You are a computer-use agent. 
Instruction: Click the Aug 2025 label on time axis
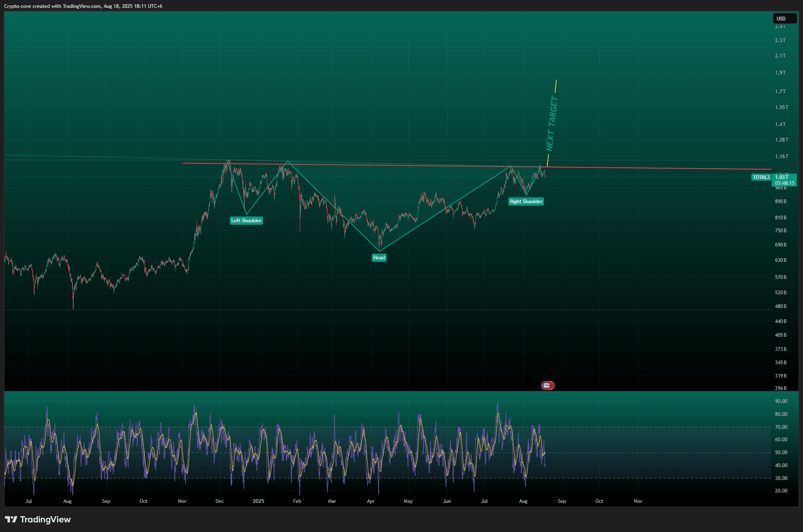click(523, 501)
